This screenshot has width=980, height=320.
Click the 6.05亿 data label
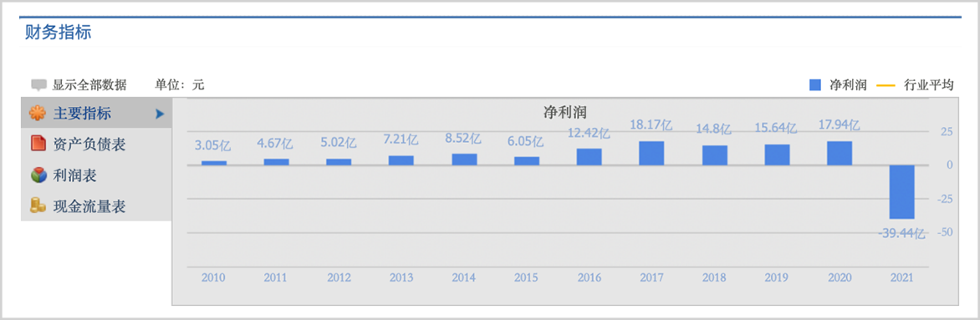pyautogui.click(x=526, y=142)
